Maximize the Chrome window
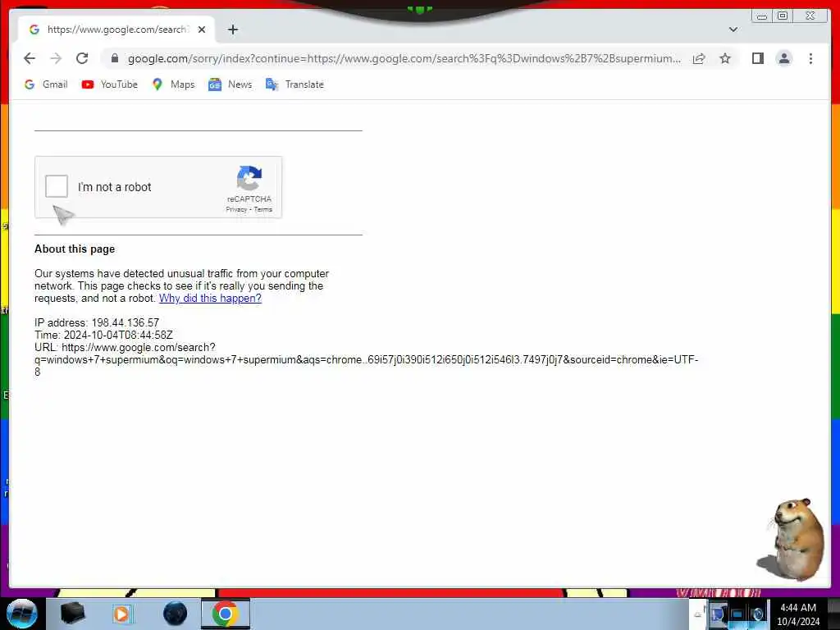 tap(782, 16)
